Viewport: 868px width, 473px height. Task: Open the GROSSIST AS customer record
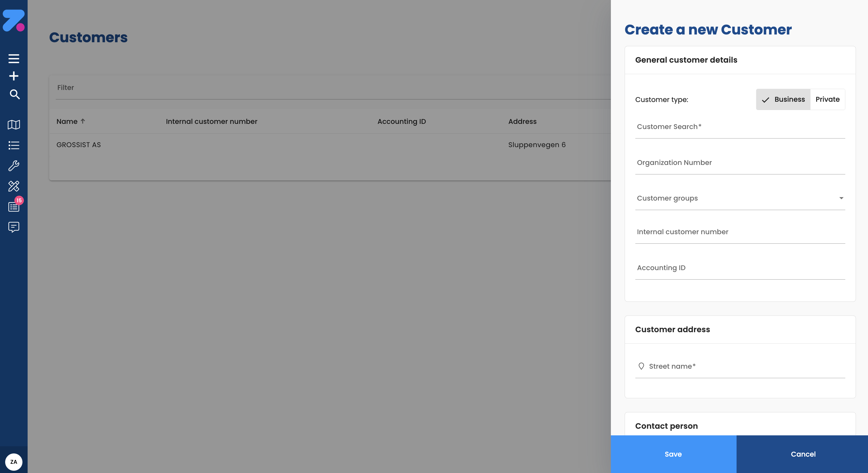79,145
